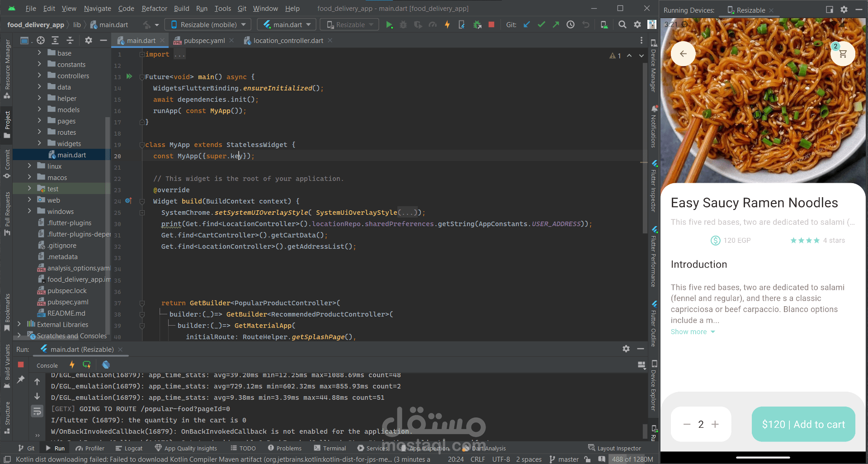Decrease quantity with minus button
This screenshot has height=464, width=868.
687,424
